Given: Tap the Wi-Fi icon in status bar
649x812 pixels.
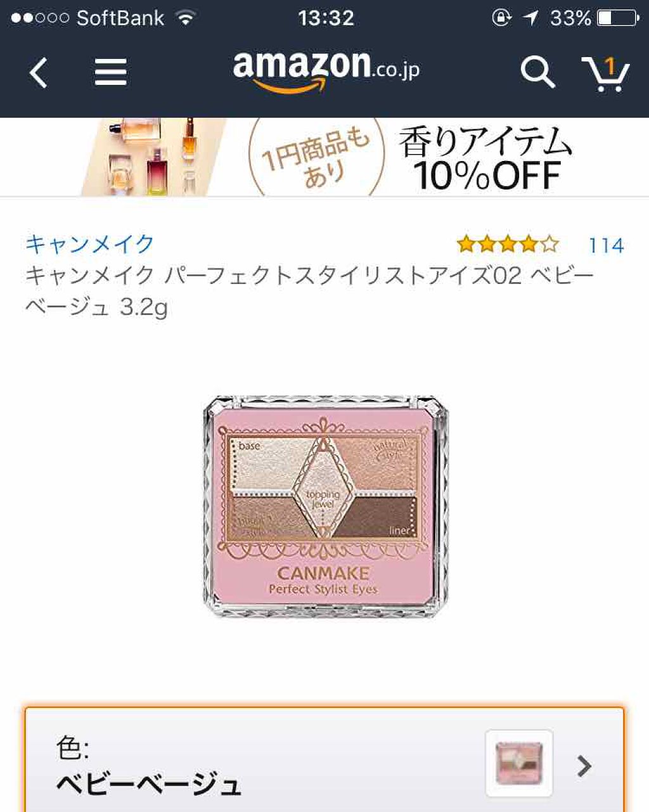Looking at the screenshot, I should (x=186, y=18).
